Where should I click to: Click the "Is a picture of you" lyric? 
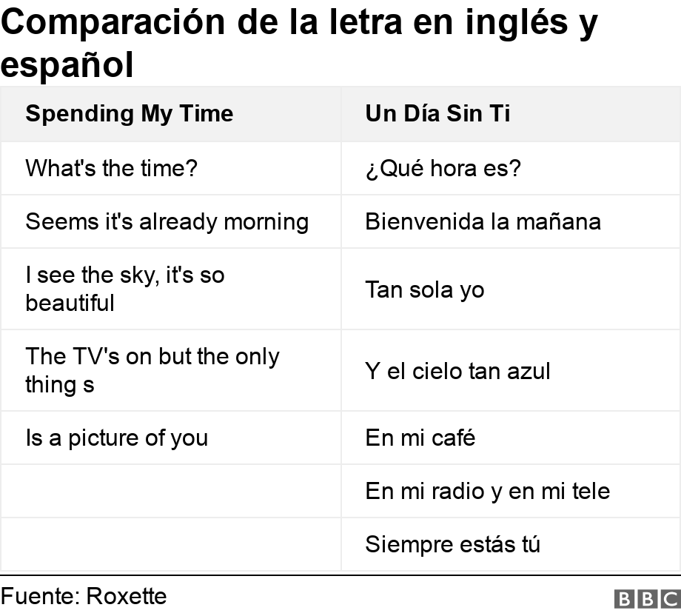pos(117,438)
